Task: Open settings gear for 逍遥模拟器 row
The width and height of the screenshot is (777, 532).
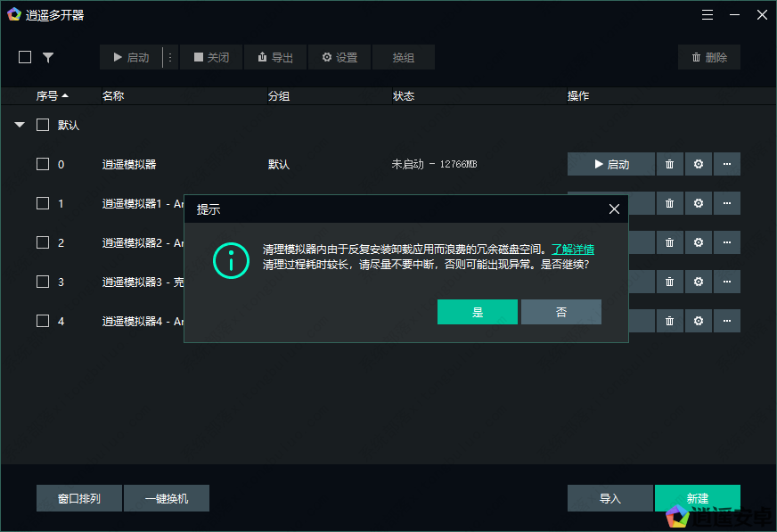Action: 698,164
